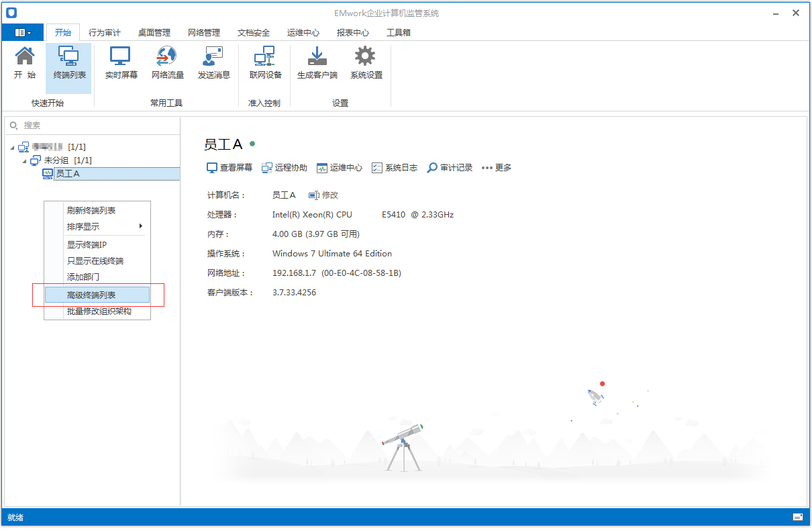Open 系统设置 system settings gear
The image size is (812, 531).
coord(366,64)
